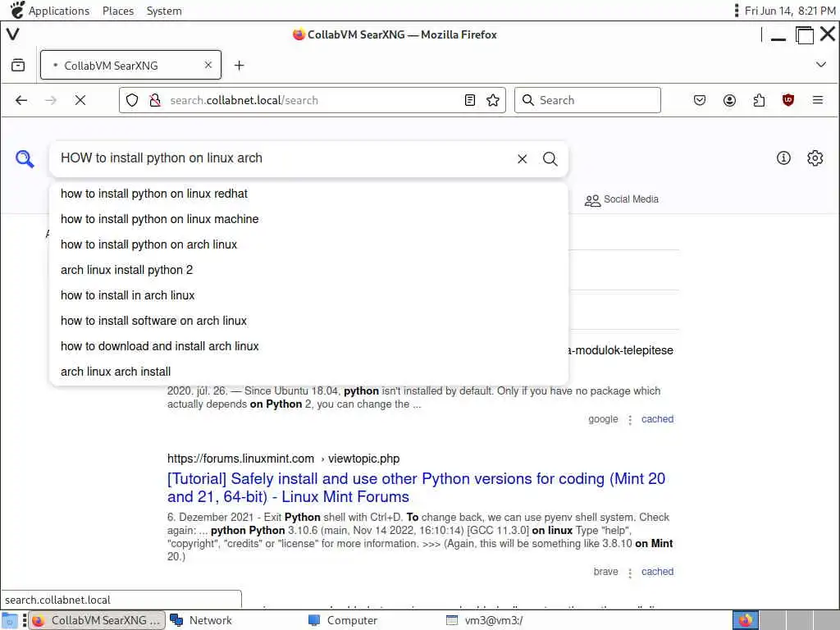Focus the Firefox Search box
This screenshot has height=630, width=840.
click(587, 100)
